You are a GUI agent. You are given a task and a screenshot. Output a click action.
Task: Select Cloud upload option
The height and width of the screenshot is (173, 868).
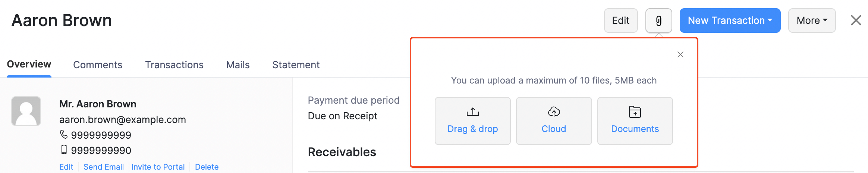pyautogui.click(x=554, y=121)
